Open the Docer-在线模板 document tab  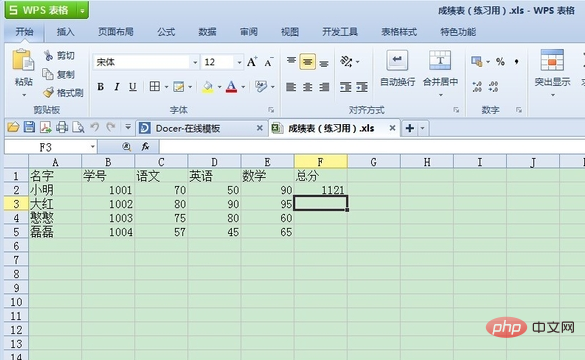pos(201,128)
